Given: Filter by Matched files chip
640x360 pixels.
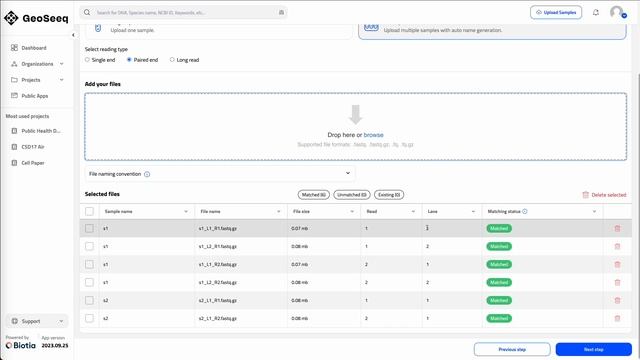Looking at the screenshot, I should pyautogui.click(x=313, y=195).
